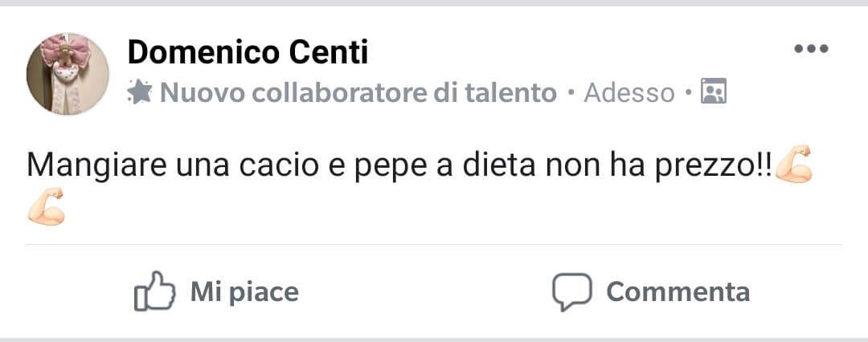Click the divider line above Mi piace
This screenshot has height=342, width=868.
[434, 244]
